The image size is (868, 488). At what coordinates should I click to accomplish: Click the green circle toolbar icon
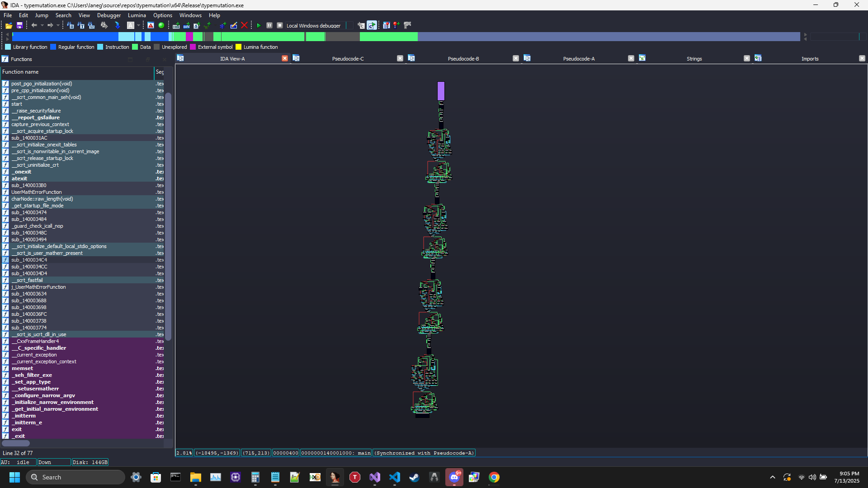point(161,26)
